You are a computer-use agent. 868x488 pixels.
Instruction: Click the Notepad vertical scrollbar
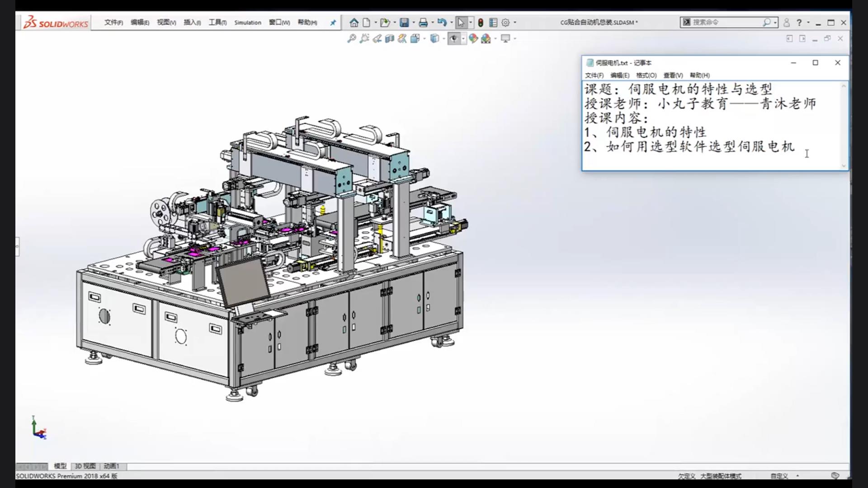(844, 126)
